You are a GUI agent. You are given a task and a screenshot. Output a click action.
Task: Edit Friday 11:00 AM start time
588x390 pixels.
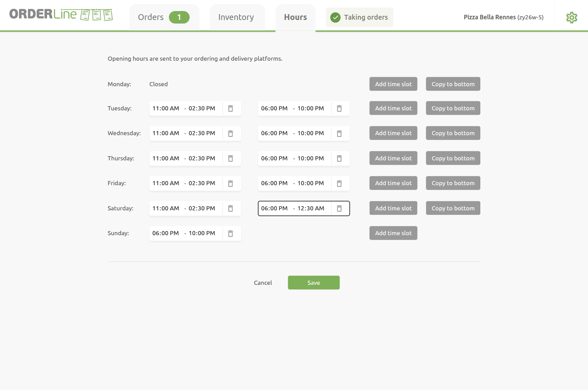(166, 183)
